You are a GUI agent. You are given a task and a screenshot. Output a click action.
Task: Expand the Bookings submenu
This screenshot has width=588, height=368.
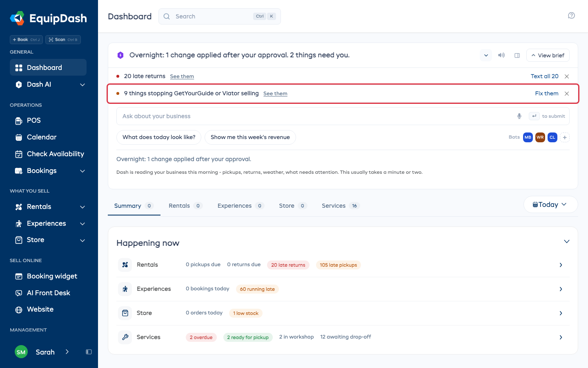click(82, 171)
